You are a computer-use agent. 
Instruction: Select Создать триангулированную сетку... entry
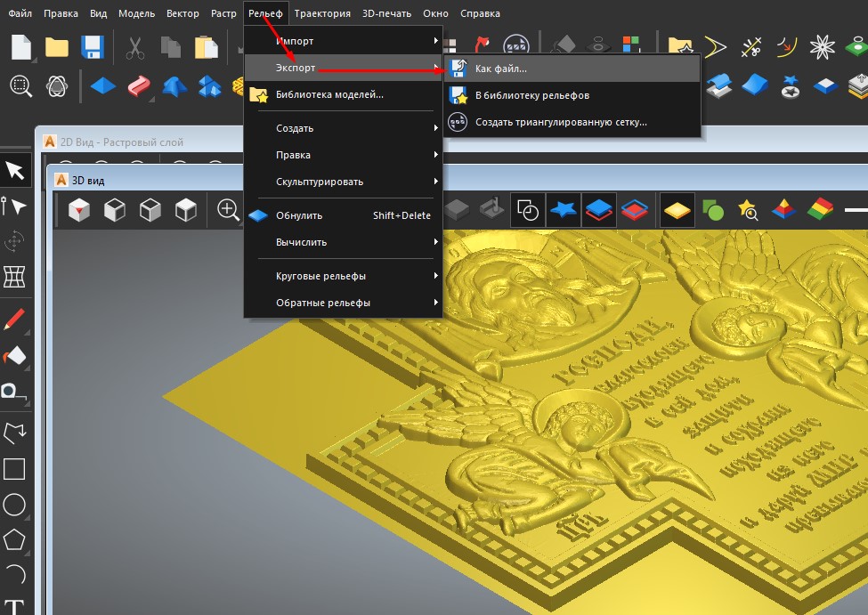coord(572,122)
